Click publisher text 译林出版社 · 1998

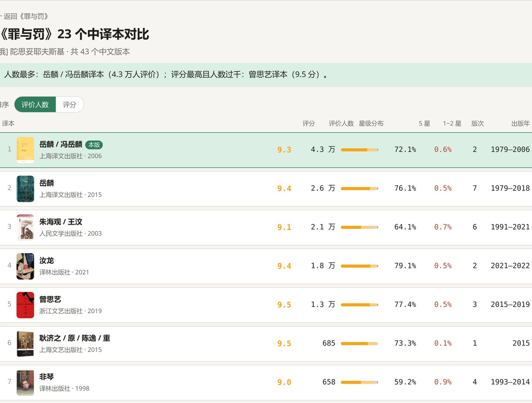[64, 389]
